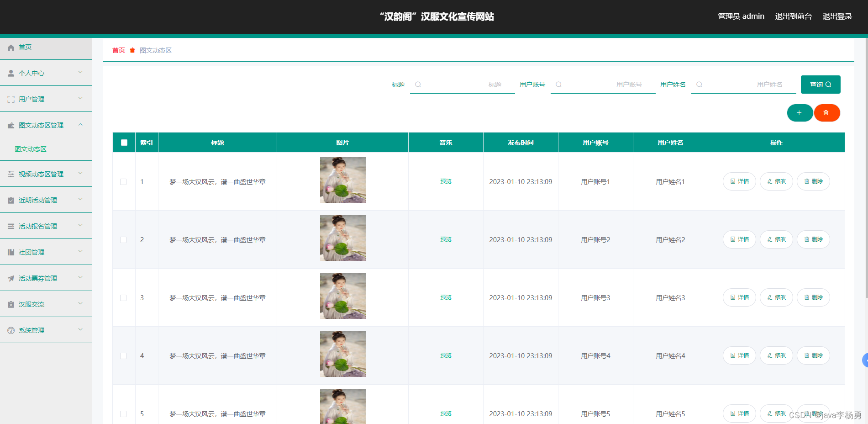Screen dimensions: 868x424
Task: Click the 个人中心 user icon
Action: [x=11, y=73]
